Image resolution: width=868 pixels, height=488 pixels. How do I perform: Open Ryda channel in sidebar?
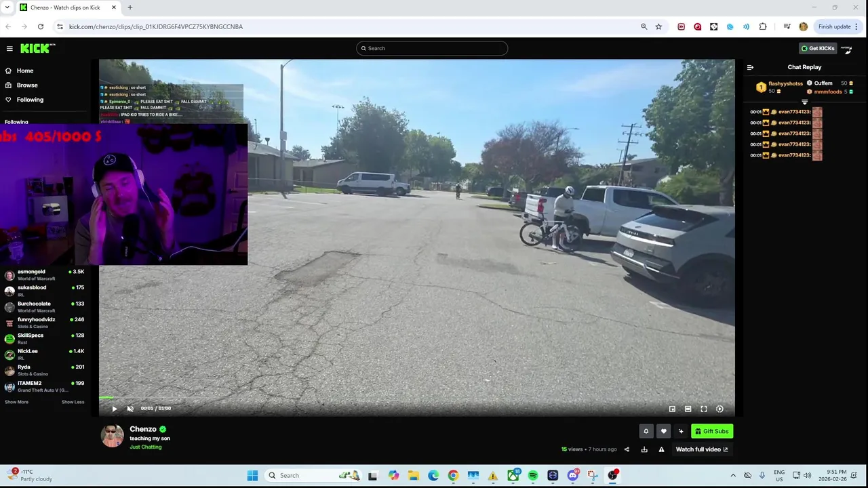45,370
